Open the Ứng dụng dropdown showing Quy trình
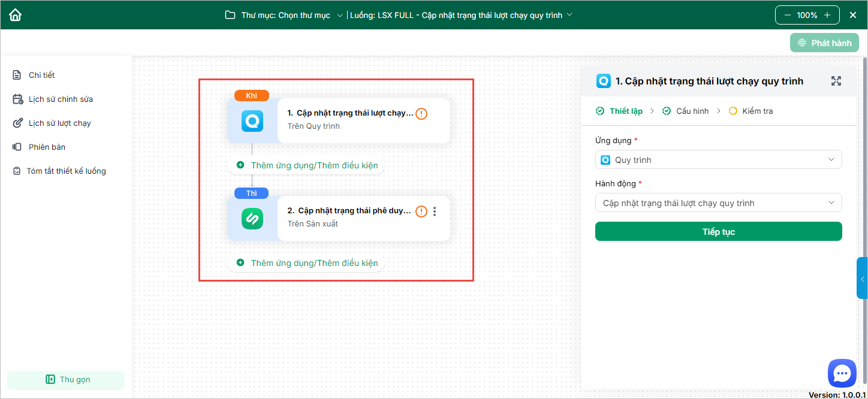Viewport: 868px width, 399px height. (718, 159)
